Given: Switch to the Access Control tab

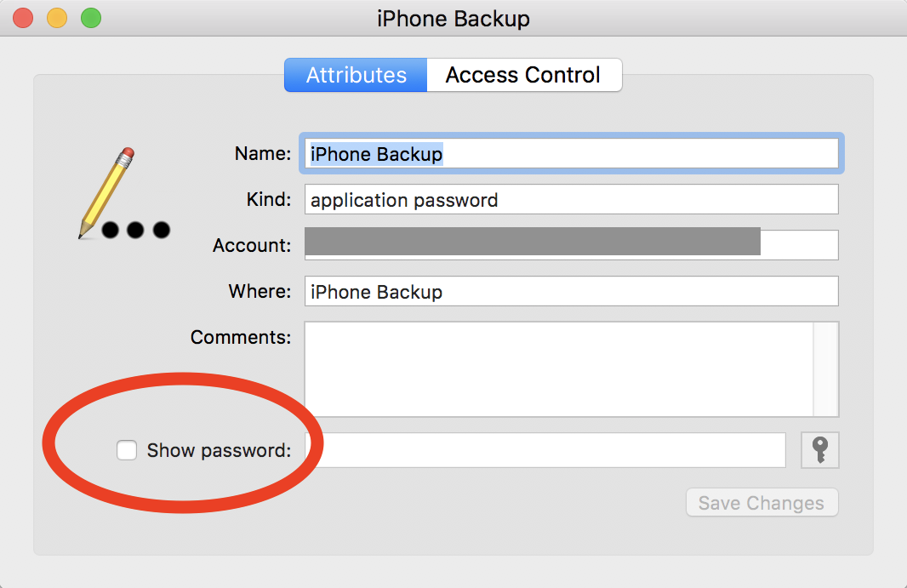Looking at the screenshot, I should [524, 75].
